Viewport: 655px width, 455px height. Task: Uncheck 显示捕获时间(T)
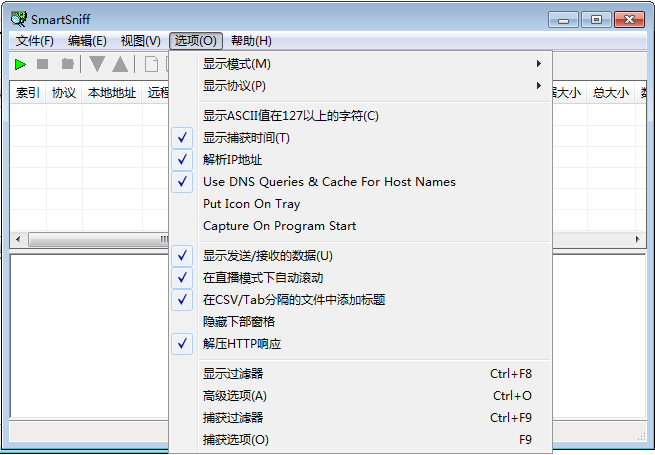(x=361, y=138)
